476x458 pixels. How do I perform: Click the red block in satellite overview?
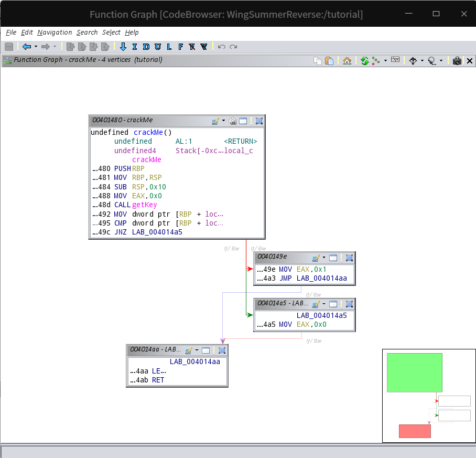415,431
